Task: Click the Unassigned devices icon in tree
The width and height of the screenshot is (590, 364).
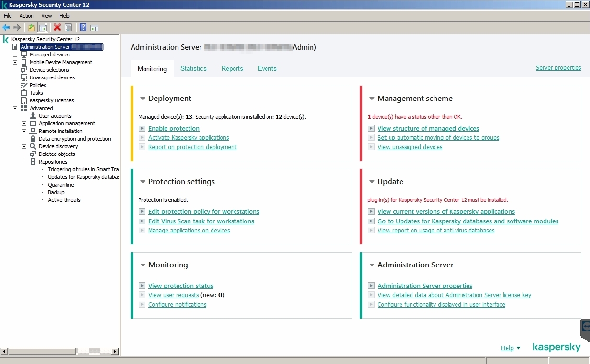Action: (x=24, y=77)
